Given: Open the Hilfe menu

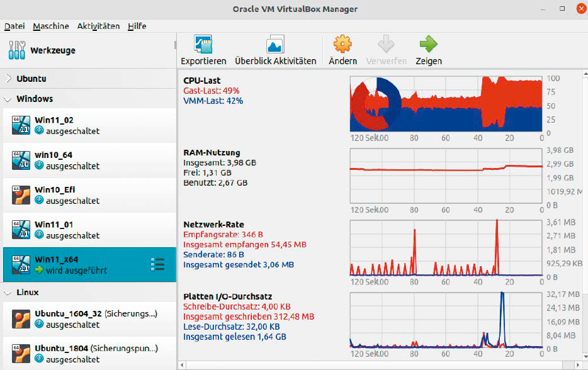Looking at the screenshot, I should click(x=137, y=26).
